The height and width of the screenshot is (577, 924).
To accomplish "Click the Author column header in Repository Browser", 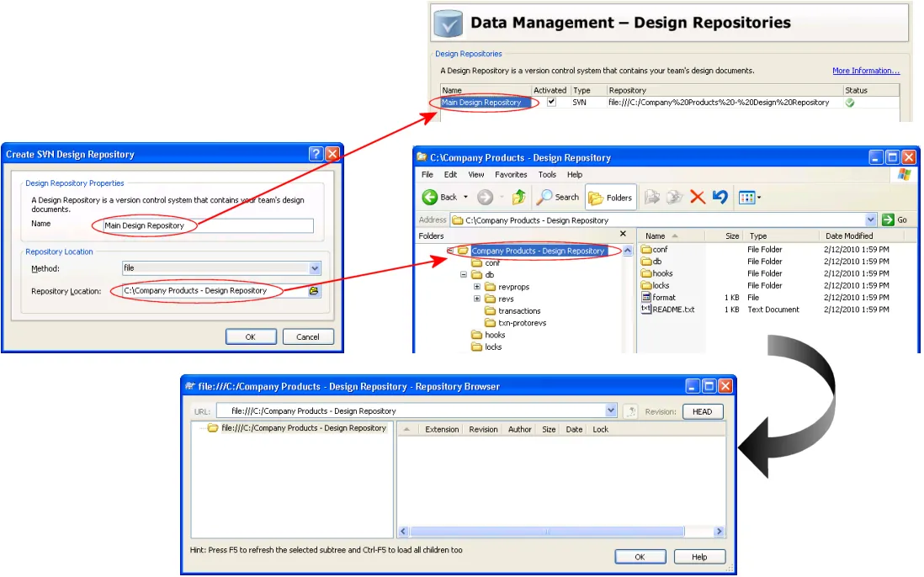I will (x=519, y=429).
